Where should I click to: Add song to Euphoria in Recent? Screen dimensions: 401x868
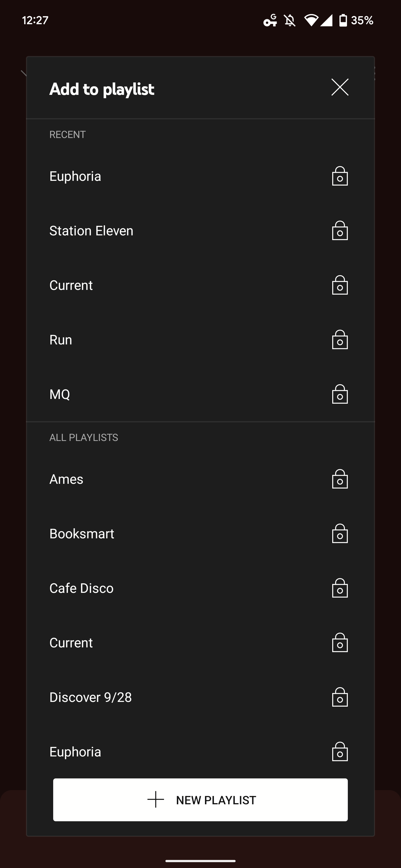(75, 176)
